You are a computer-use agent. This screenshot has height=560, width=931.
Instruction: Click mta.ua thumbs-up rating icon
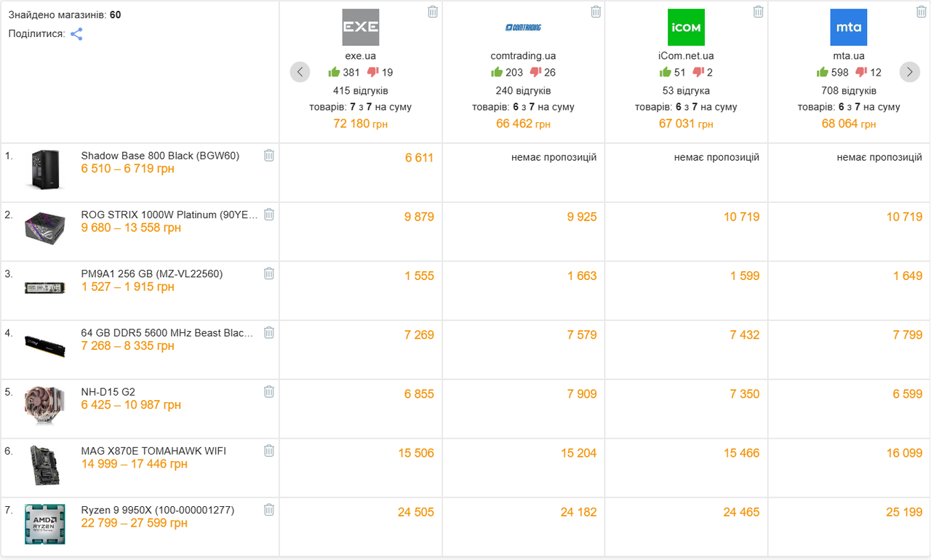(823, 72)
